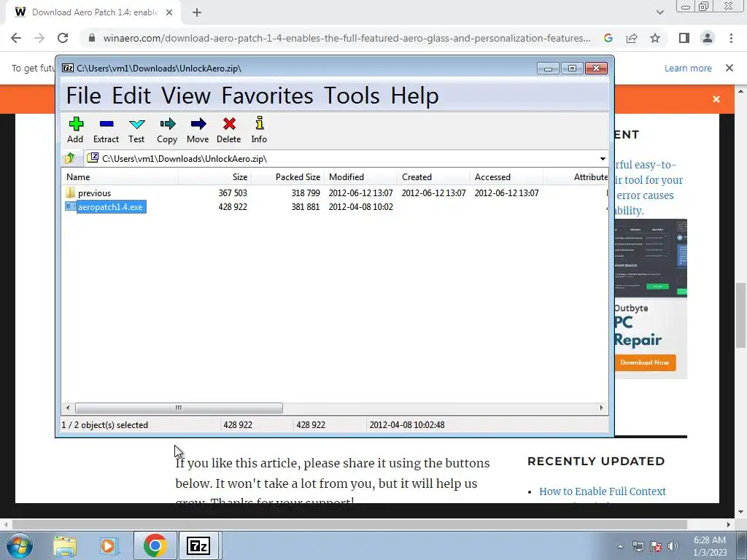Viewport: 747px width, 560px height.
Task: Extract the selected file with the Extract icon
Action: pyautogui.click(x=107, y=124)
